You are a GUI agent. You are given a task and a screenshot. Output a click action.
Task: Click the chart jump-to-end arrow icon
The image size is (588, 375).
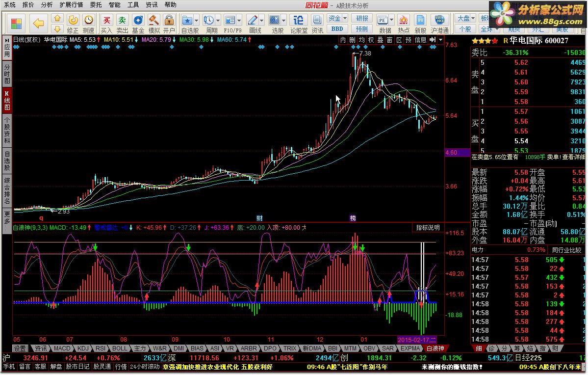433,40
